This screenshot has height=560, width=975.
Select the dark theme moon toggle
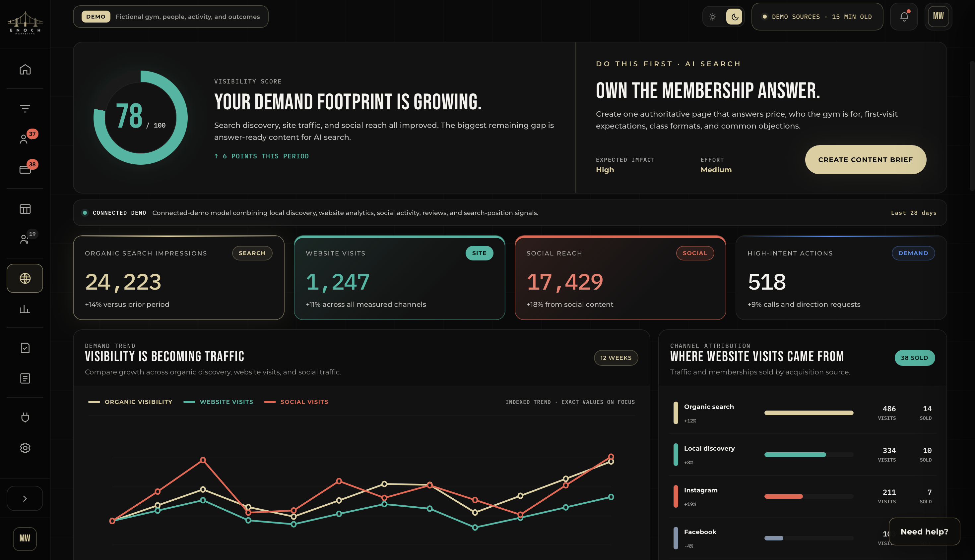click(x=735, y=17)
